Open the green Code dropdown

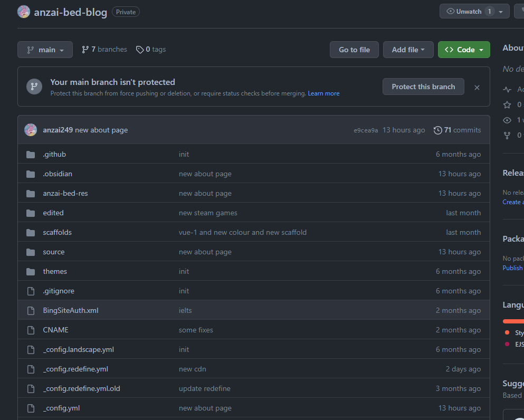(464, 50)
